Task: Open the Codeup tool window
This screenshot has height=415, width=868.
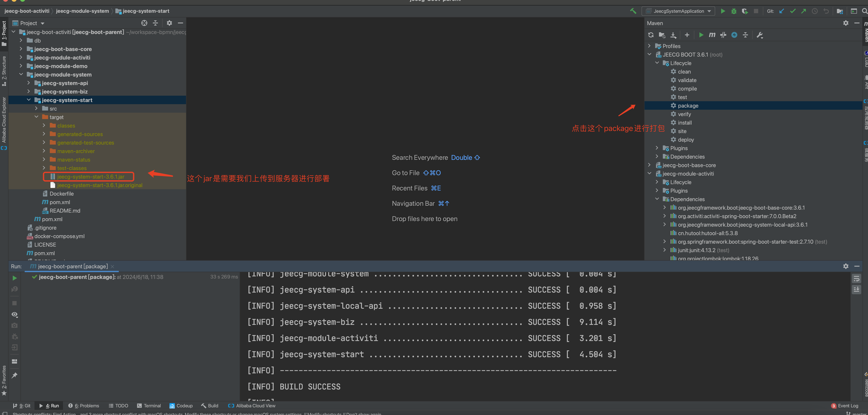Action: (181, 406)
